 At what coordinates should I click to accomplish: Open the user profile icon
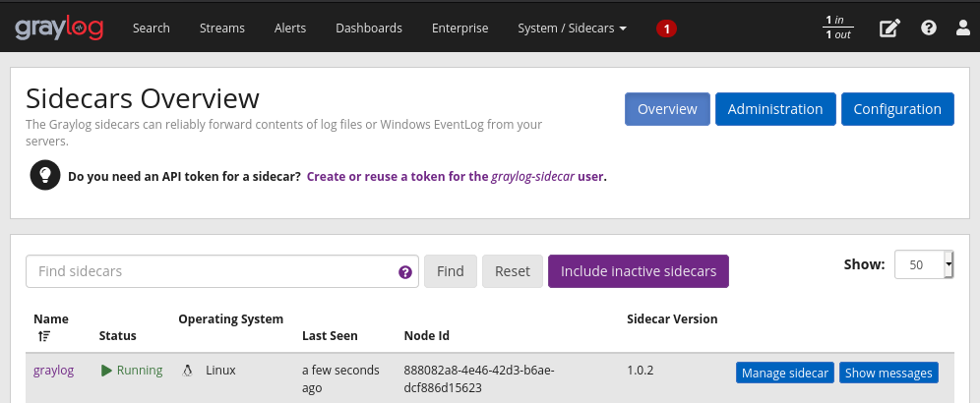click(x=963, y=28)
